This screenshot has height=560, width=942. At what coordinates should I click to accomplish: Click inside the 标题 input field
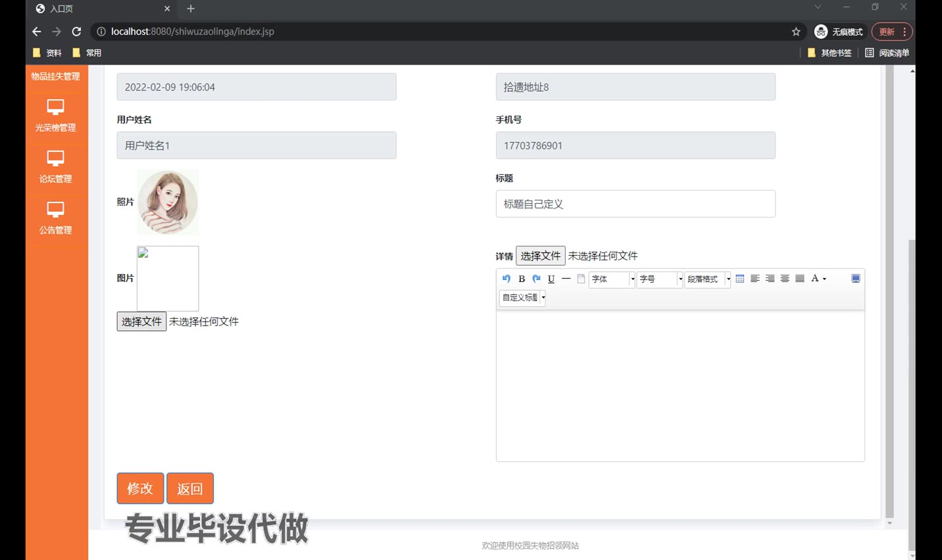pyautogui.click(x=635, y=204)
